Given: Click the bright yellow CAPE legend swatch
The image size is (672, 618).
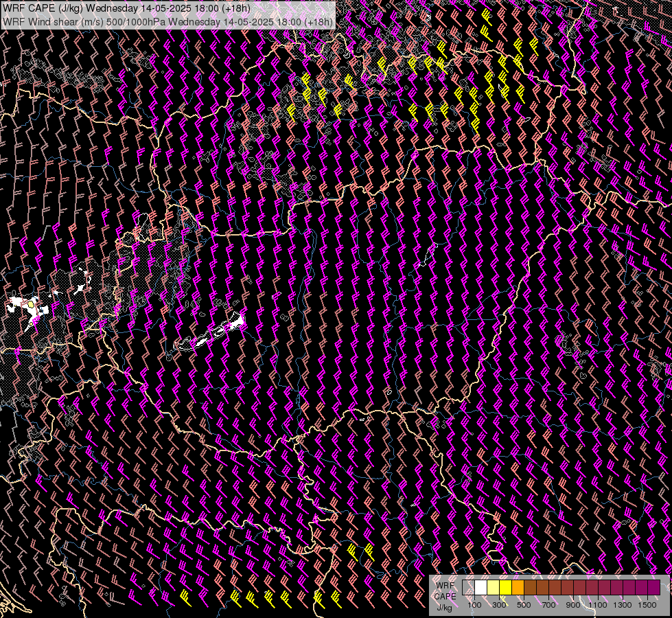Looking at the screenshot, I should click(x=505, y=587).
